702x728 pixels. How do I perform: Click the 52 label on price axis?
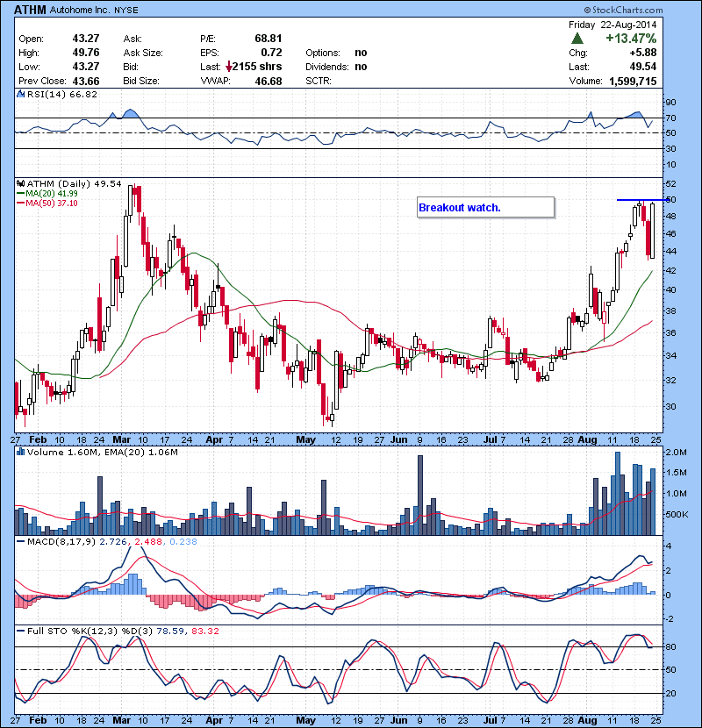tap(670, 184)
